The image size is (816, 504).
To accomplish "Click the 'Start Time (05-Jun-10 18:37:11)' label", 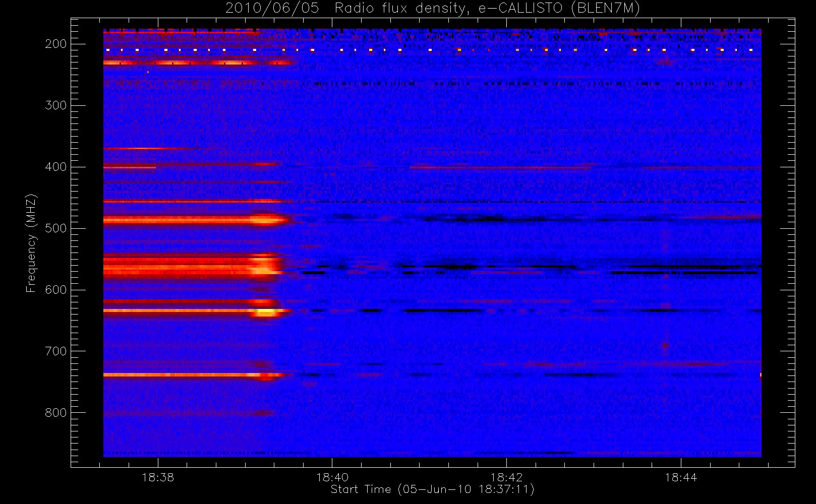I will click(433, 489).
